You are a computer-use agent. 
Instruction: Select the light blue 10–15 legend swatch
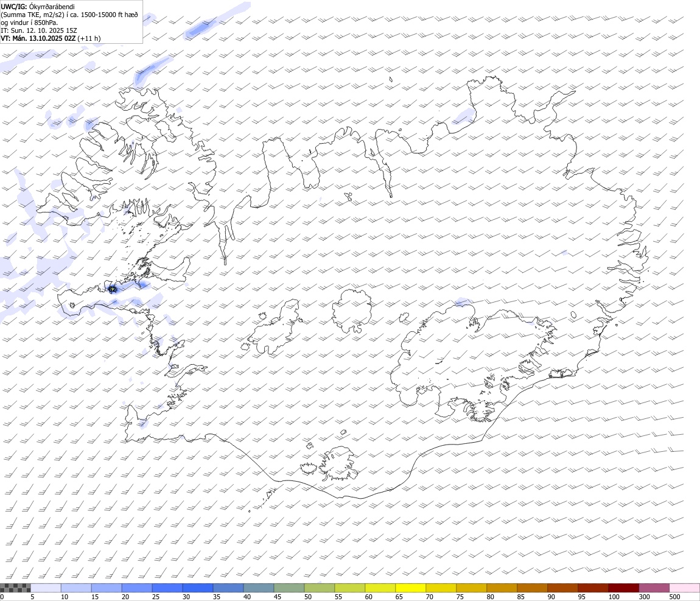click(76, 588)
